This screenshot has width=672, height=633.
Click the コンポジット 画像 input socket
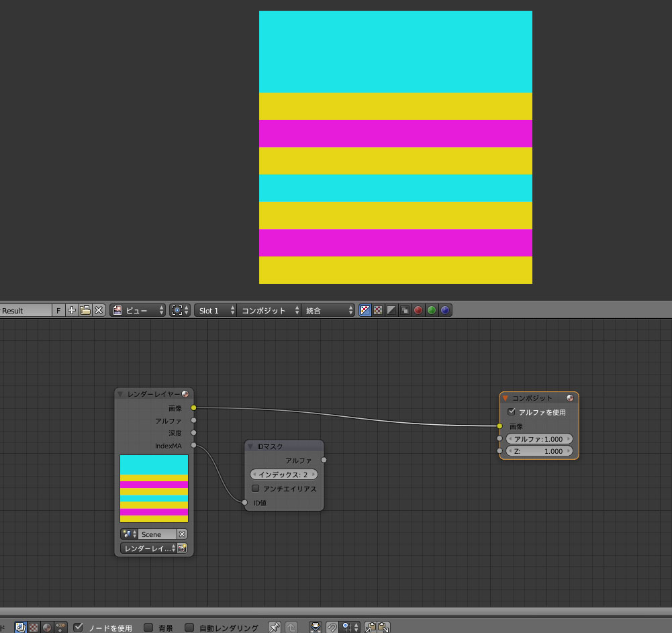[499, 426]
